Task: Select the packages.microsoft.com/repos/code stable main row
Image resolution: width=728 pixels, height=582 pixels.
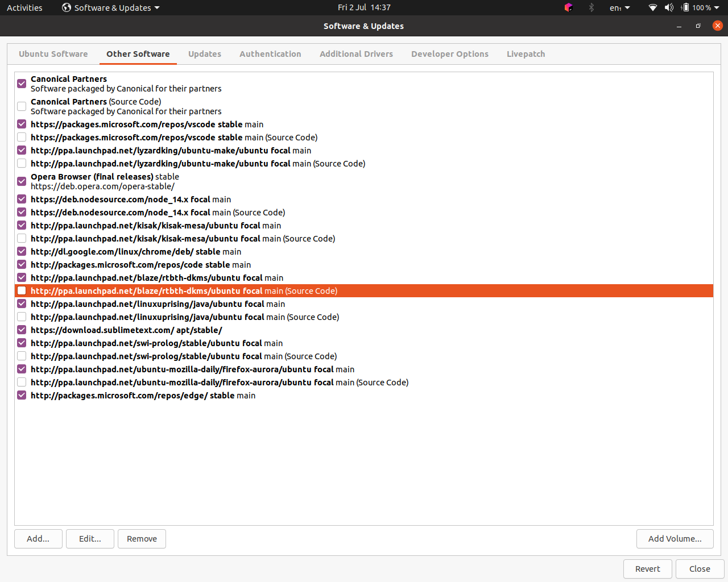Action: pyautogui.click(x=364, y=265)
